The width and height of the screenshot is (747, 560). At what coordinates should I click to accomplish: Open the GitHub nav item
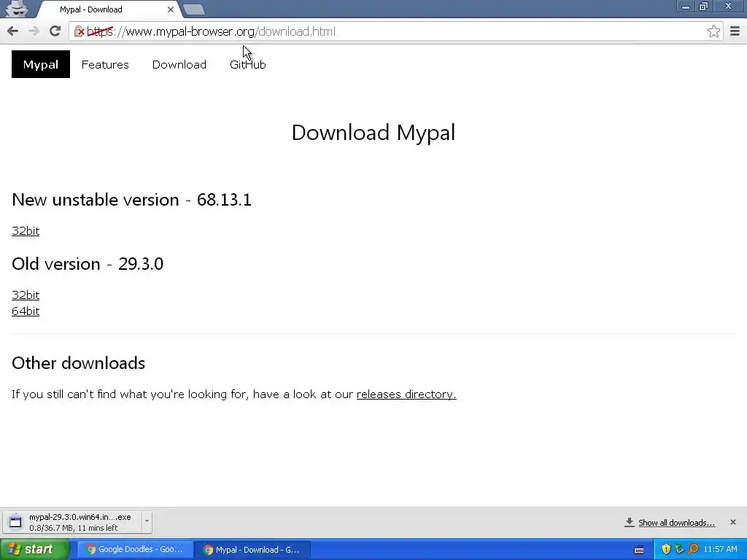[x=248, y=64]
